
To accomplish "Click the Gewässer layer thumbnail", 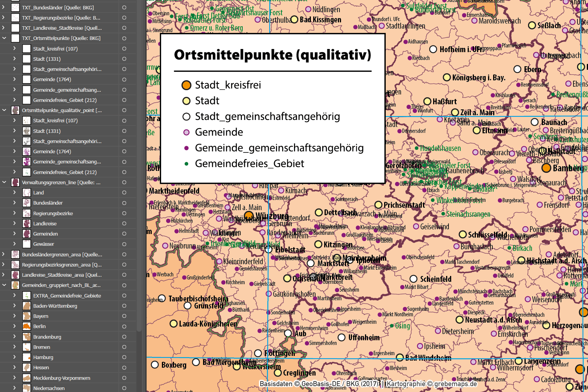I will [26, 244].
